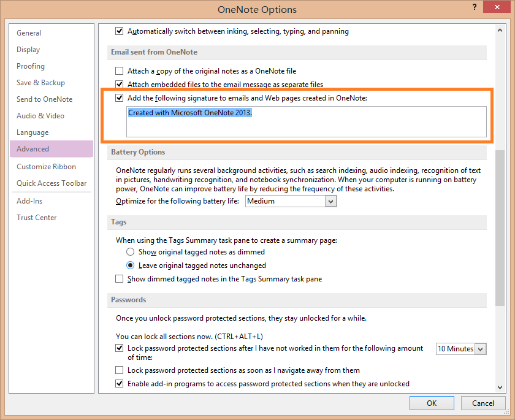Enable attaching copy of original notes
Viewport: 515px width, 420px height.
click(119, 71)
